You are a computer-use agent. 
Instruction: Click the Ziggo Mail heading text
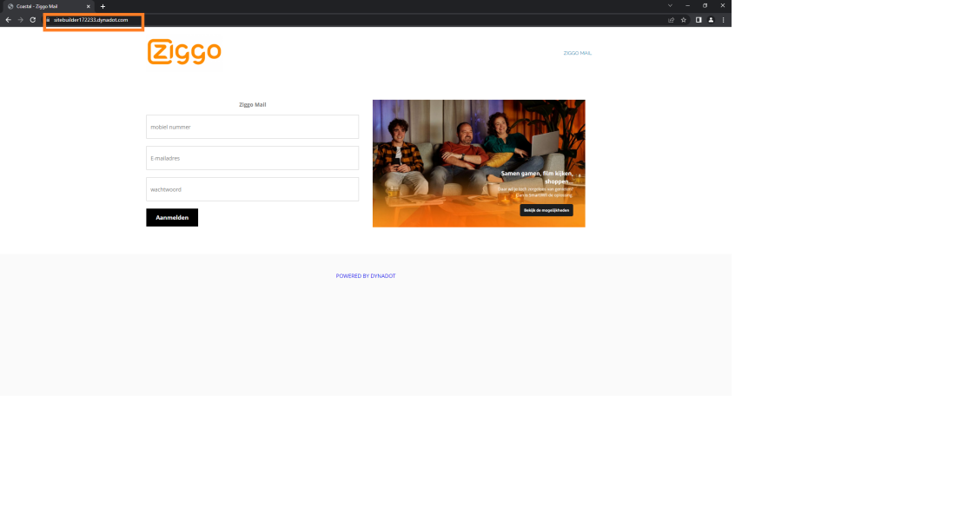pos(253,105)
